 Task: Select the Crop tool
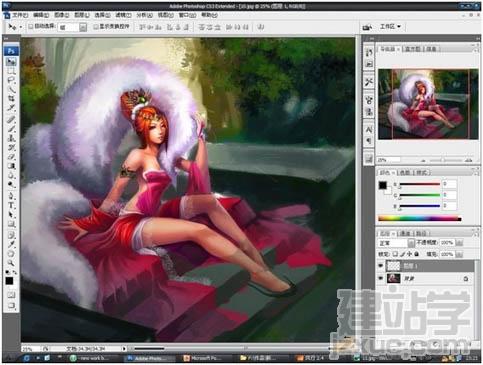click(x=11, y=99)
